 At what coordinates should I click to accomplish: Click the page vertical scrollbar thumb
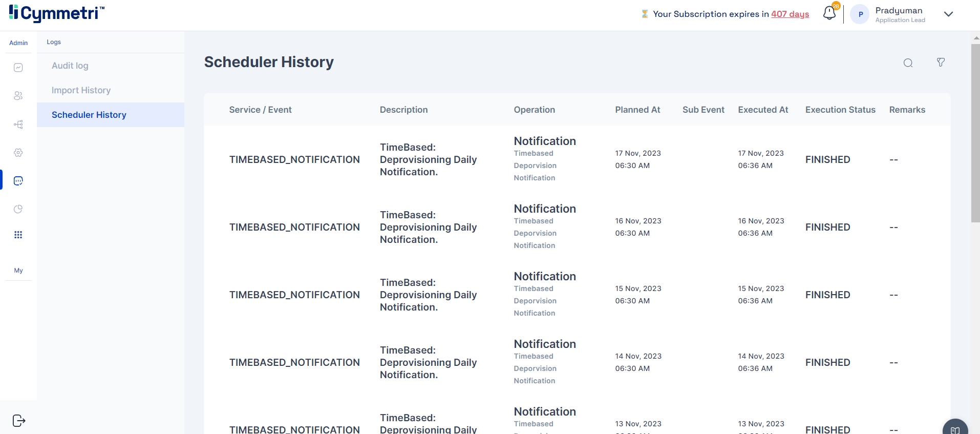tap(975, 133)
